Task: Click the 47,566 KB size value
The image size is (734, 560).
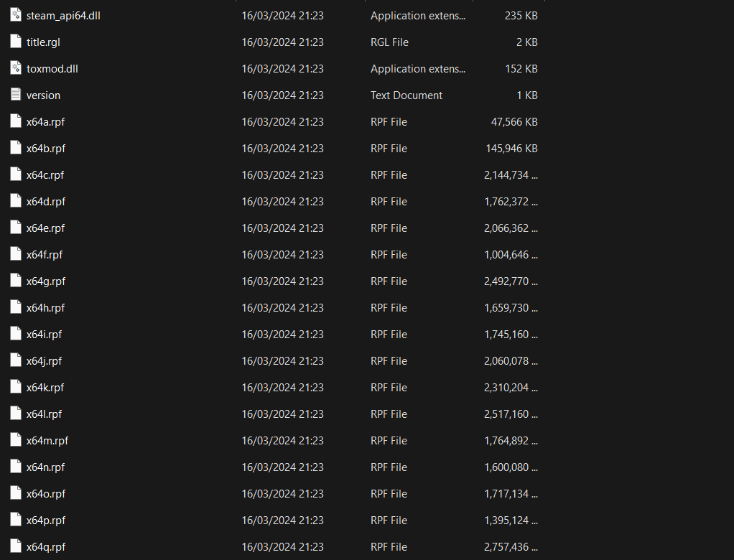Action: (x=514, y=122)
